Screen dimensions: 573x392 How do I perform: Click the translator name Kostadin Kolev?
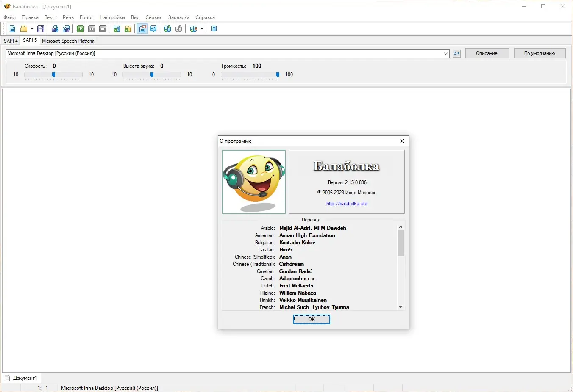tap(297, 243)
